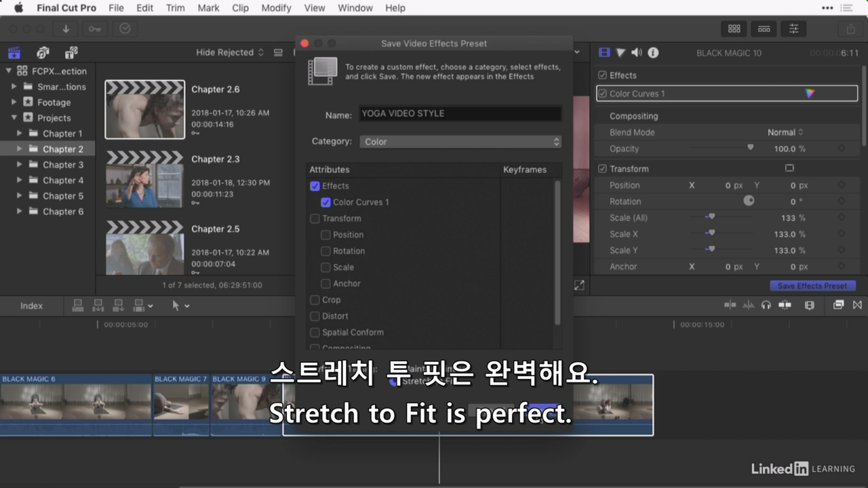This screenshot has height=488, width=868.
Task: Toggle the inspector Transform section checkbox
Action: 602,169
